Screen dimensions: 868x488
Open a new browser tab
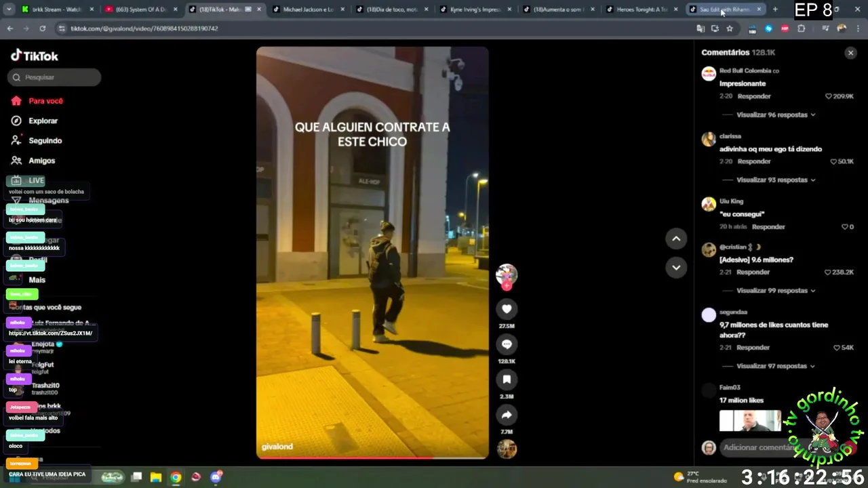[775, 9]
